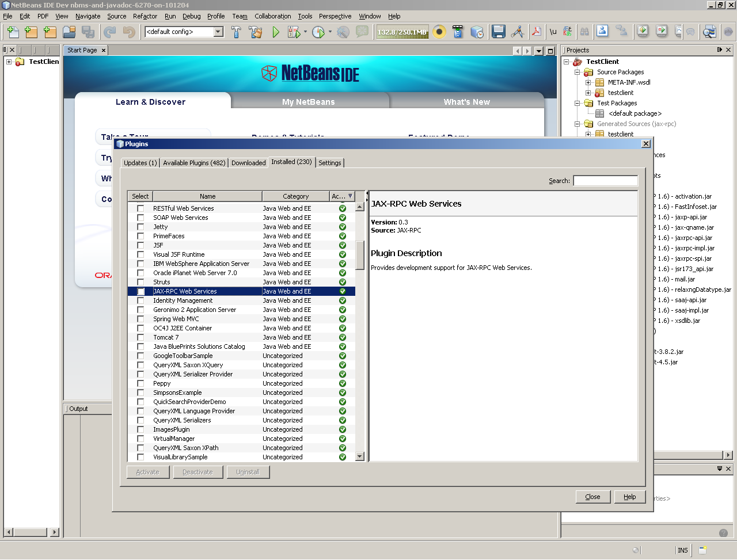Open the editor document list dropdown arrow

tap(539, 51)
